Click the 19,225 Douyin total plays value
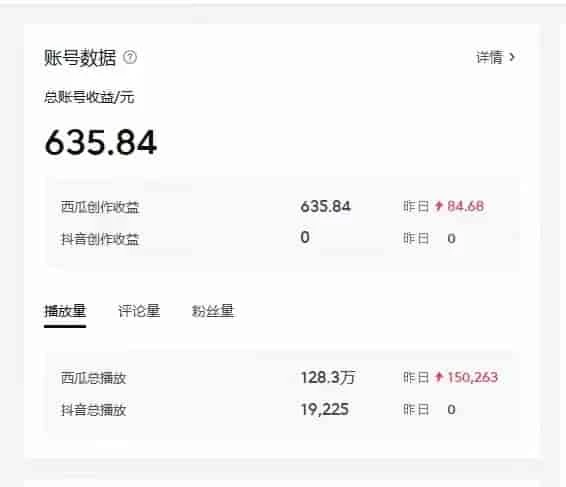 point(325,410)
